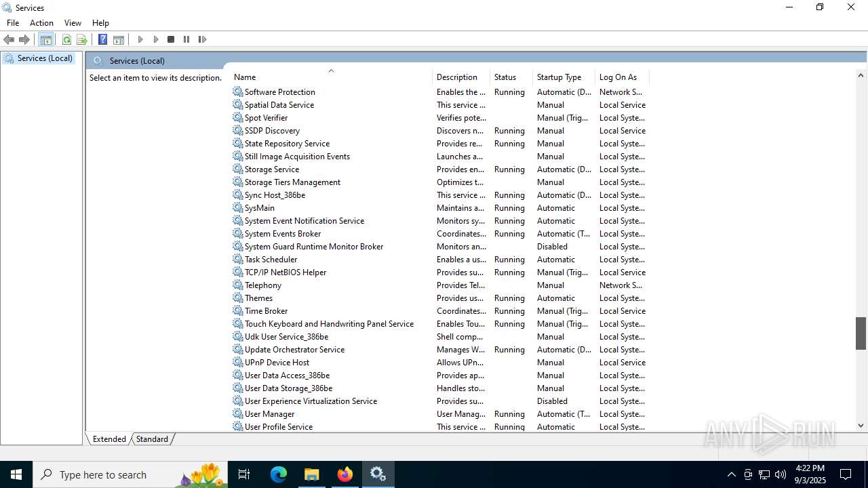Click the Pause Service toolbar icon
868x488 pixels.
[186, 40]
